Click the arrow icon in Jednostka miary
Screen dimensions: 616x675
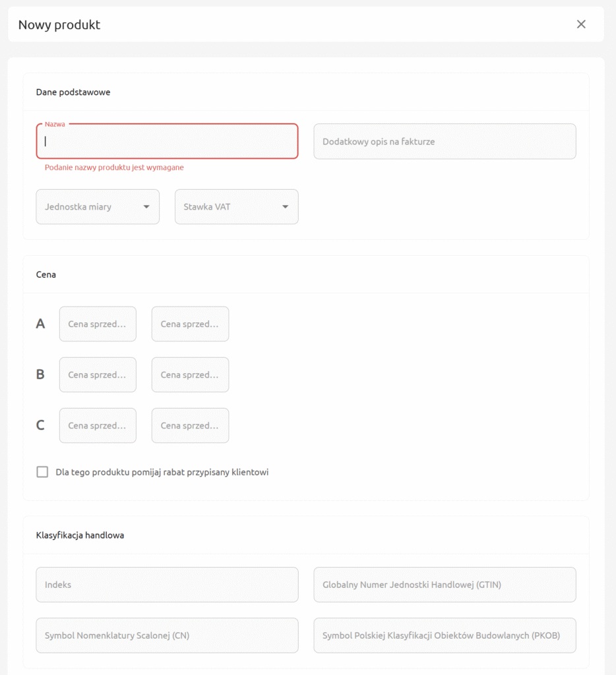pos(146,207)
